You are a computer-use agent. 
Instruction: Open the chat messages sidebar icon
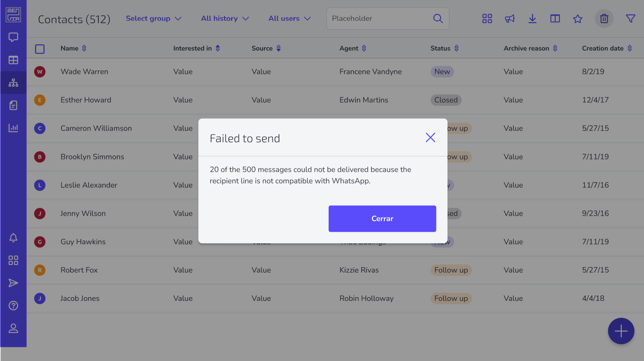click(13, 37)
